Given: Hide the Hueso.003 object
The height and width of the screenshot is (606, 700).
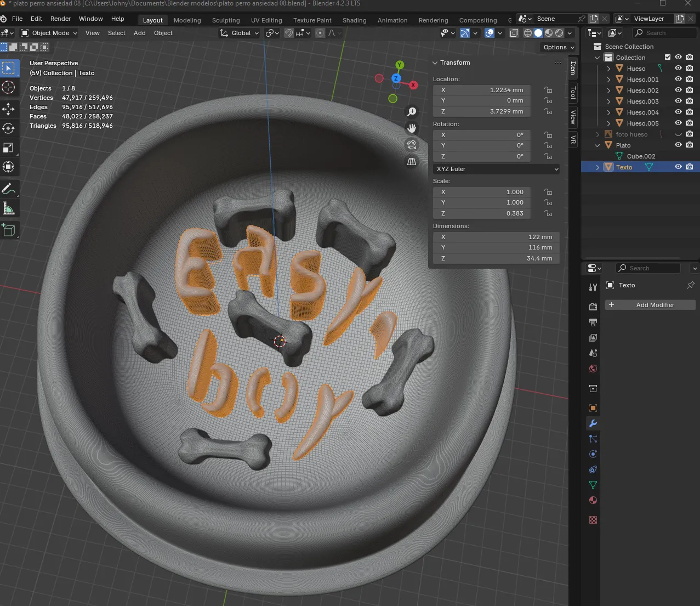Looking at the screenshot, I should pyautogui.click(x=678, y=101).
